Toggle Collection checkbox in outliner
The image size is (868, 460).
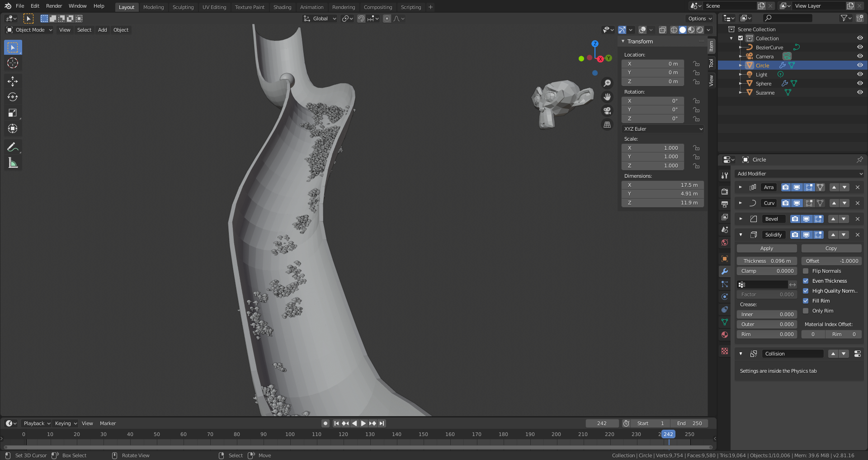[x=741, y=38]
